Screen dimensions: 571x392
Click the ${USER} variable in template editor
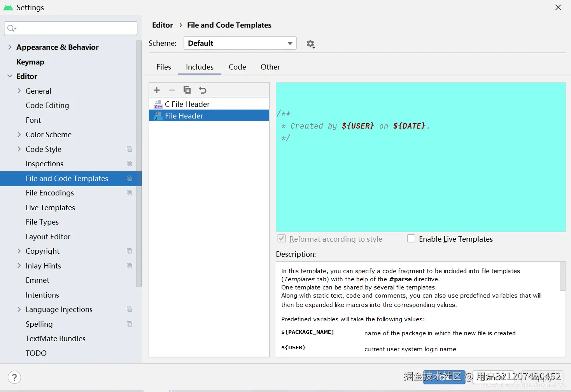tap(358, 126)
